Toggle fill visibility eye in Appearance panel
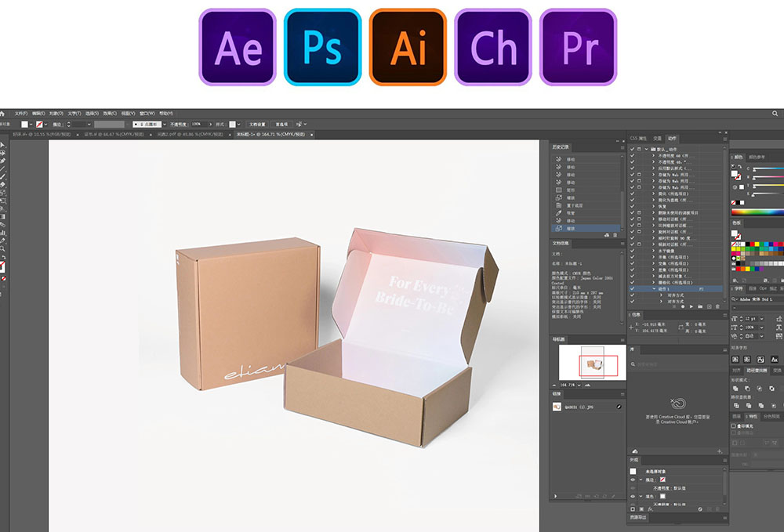The height and width of the screenshot is (532, 784). tap(633, 497)
